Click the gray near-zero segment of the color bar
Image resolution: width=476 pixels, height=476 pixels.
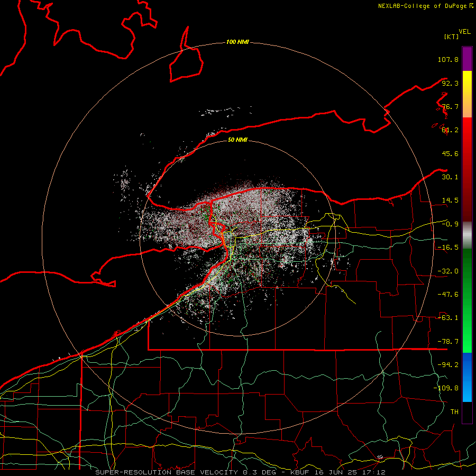pos(467,235)
